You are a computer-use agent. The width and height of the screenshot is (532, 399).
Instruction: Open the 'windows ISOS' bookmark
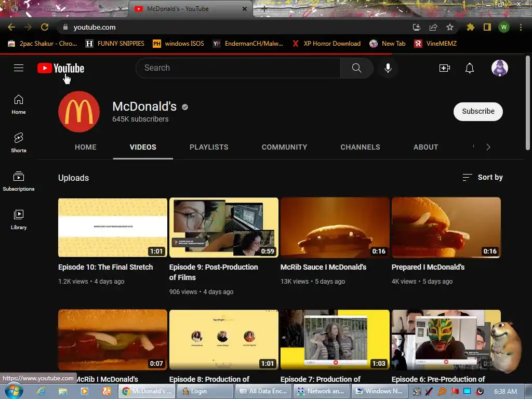[x=179, y=44]
